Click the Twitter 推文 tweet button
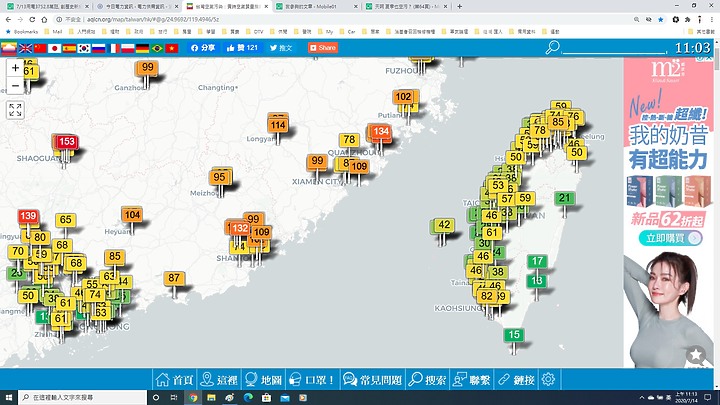 click(280, 47)
